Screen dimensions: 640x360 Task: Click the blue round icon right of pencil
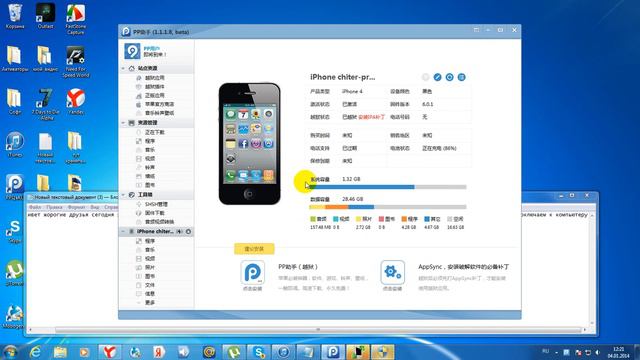coord(449,77)
